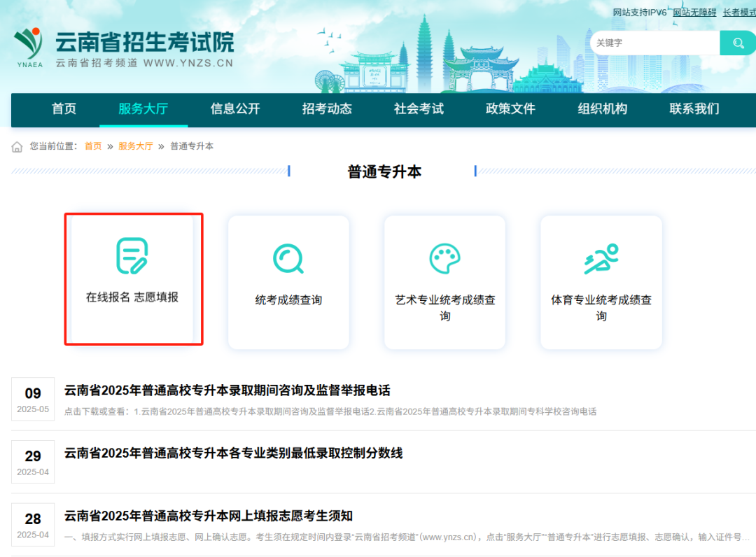The image size is (756, 557).
Task: Open the 政策文件 navigation dropdown
Action: pos(510,110)
